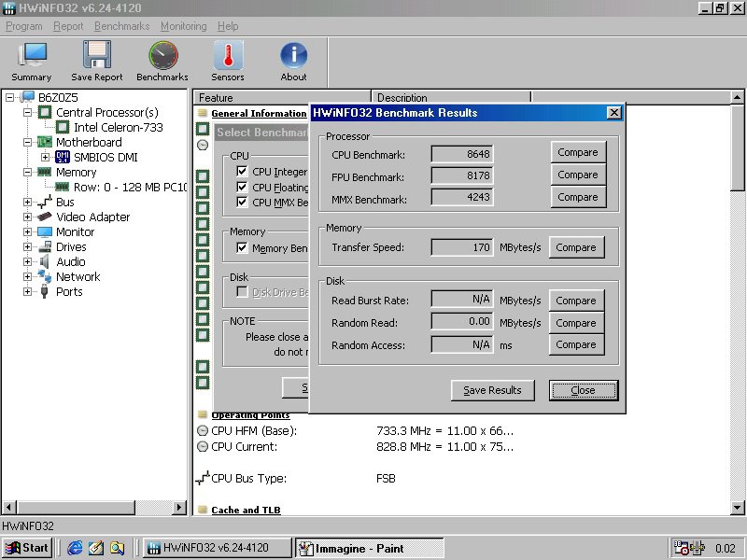Screen dimensions: 747x560
Task: Open the Report menu
Action: tap(68, 26)
